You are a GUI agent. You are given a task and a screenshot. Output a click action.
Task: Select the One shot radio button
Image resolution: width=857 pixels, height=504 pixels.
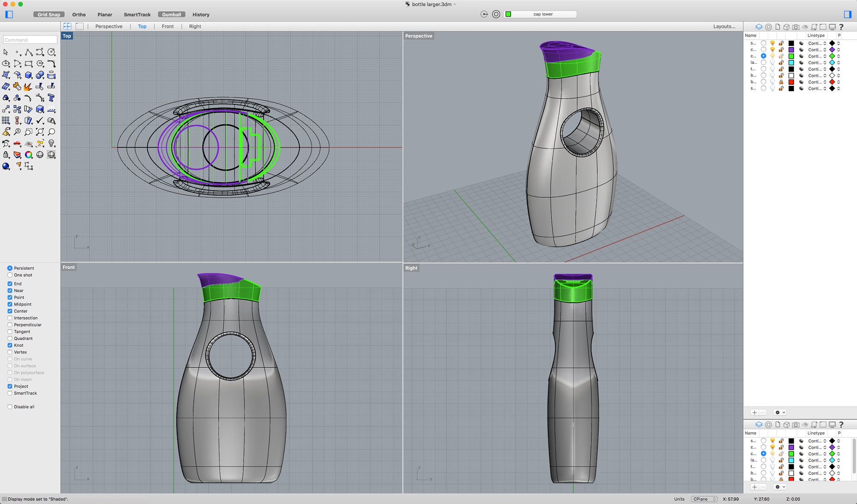point(10,275)
